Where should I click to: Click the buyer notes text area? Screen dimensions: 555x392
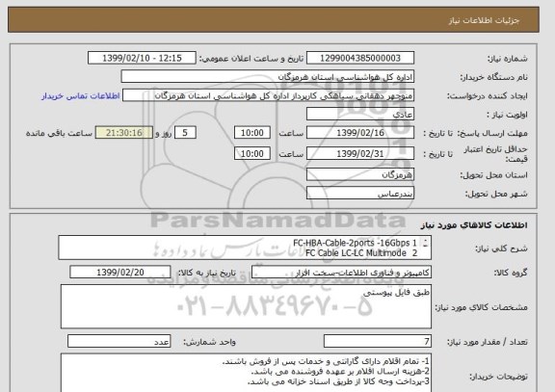point(246,373)
